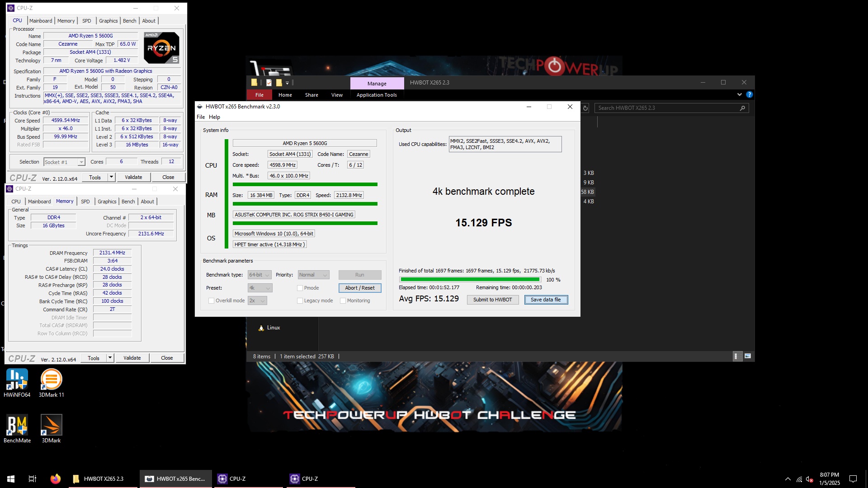Open the Help menu in HWBOT x265

tap(214, 117)
